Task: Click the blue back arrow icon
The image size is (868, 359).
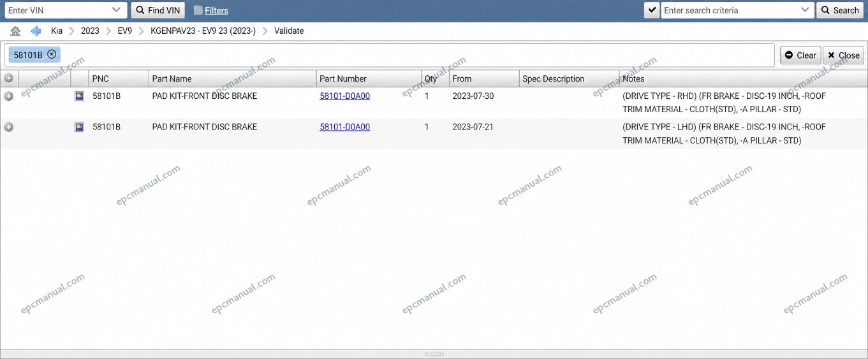Action: [x=36, y=31]
